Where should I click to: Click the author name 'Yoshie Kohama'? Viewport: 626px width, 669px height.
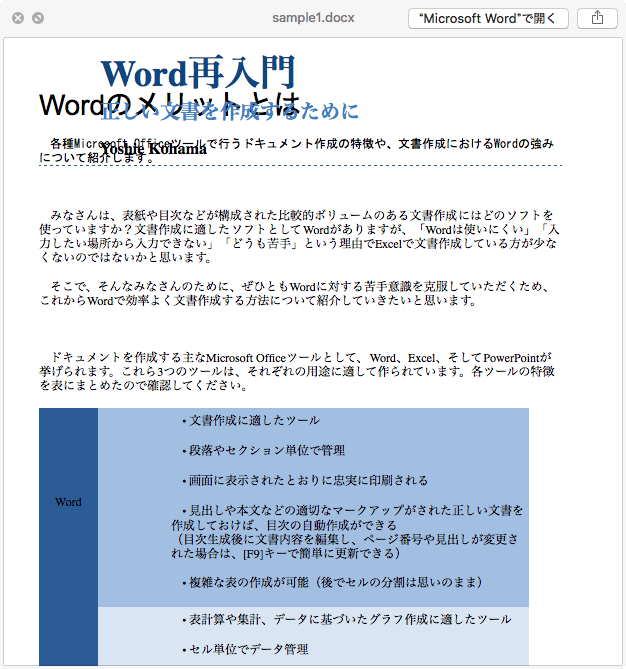[x=154, y=149]
